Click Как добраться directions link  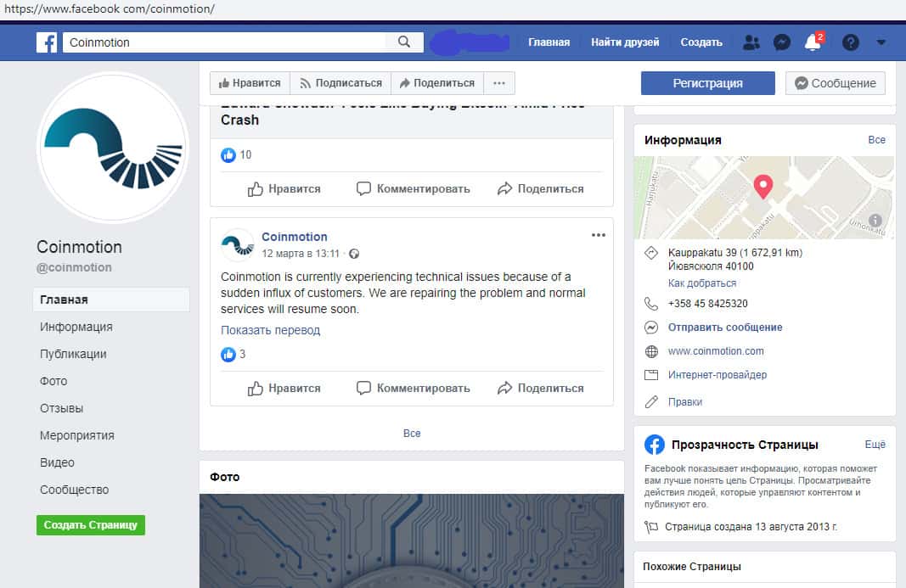pyautogui.click(x=702, y=283)
